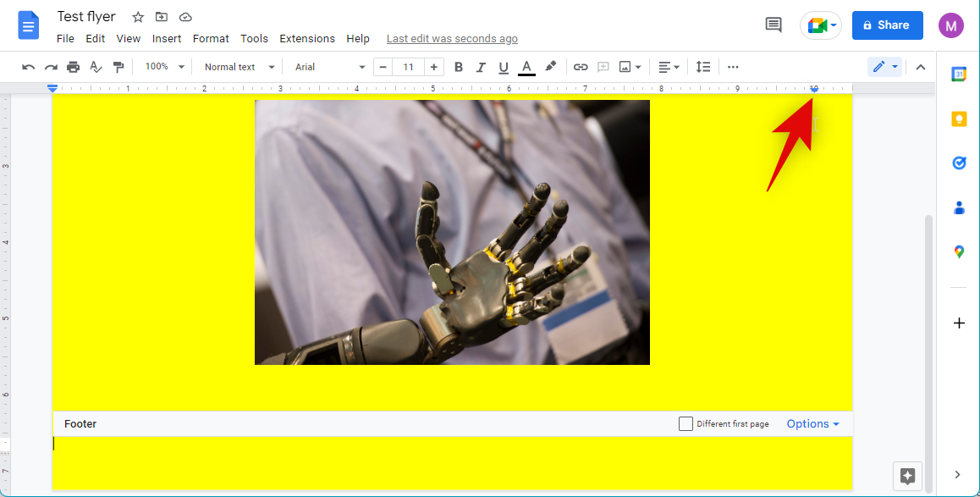This screenshot has width=980, height=497.
Task: Star the Test flyer document
Action: [x=138, y=17]
